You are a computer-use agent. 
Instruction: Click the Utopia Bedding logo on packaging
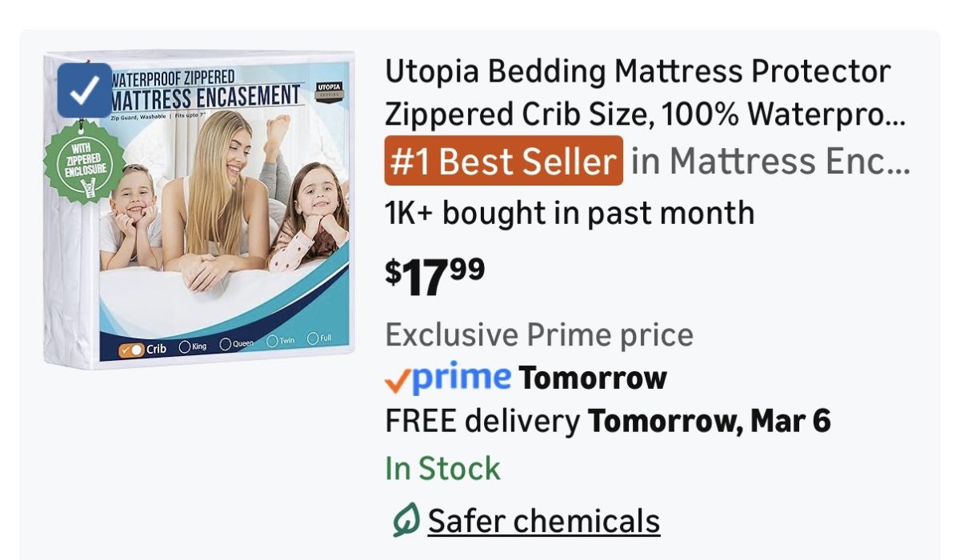[x=327, y=89]
